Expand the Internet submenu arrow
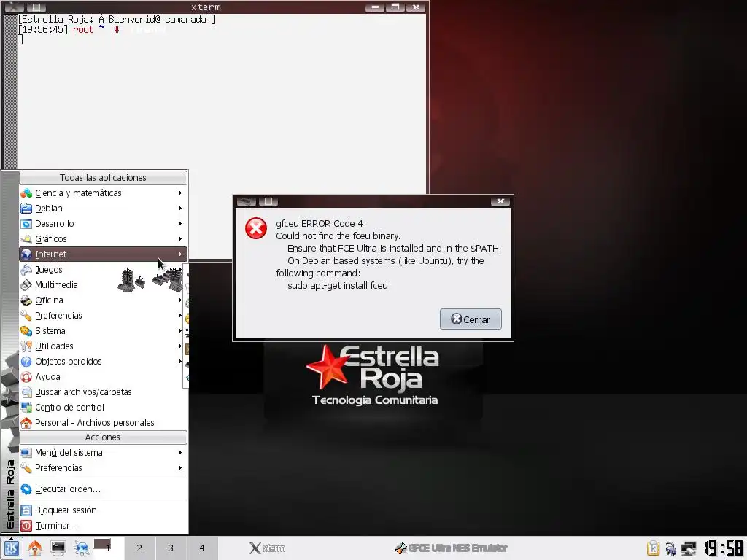 180,254
